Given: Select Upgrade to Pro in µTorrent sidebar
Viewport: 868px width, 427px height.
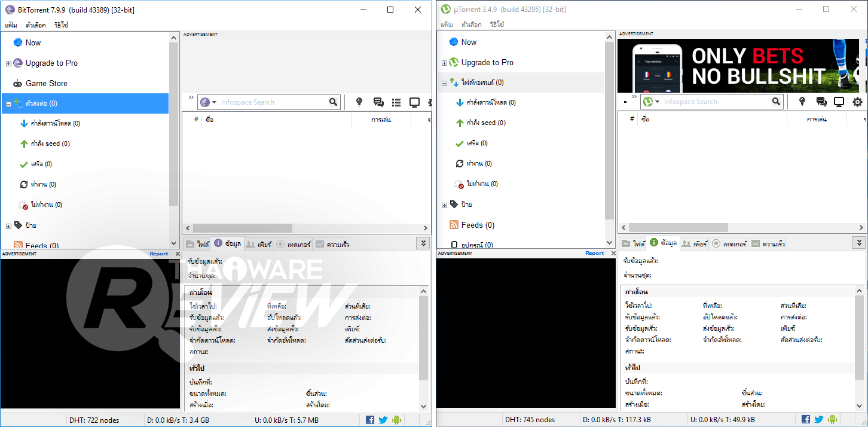Looking at the screenshot, I should (x=487, y=62).
